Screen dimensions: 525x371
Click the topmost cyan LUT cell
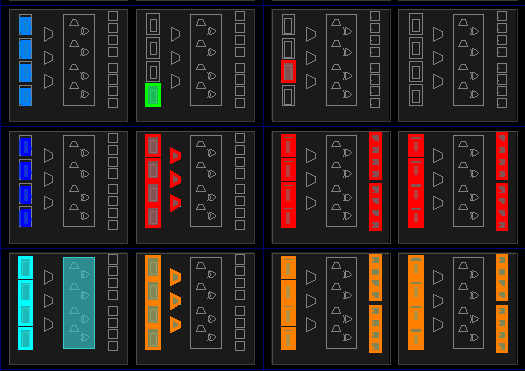25,267
